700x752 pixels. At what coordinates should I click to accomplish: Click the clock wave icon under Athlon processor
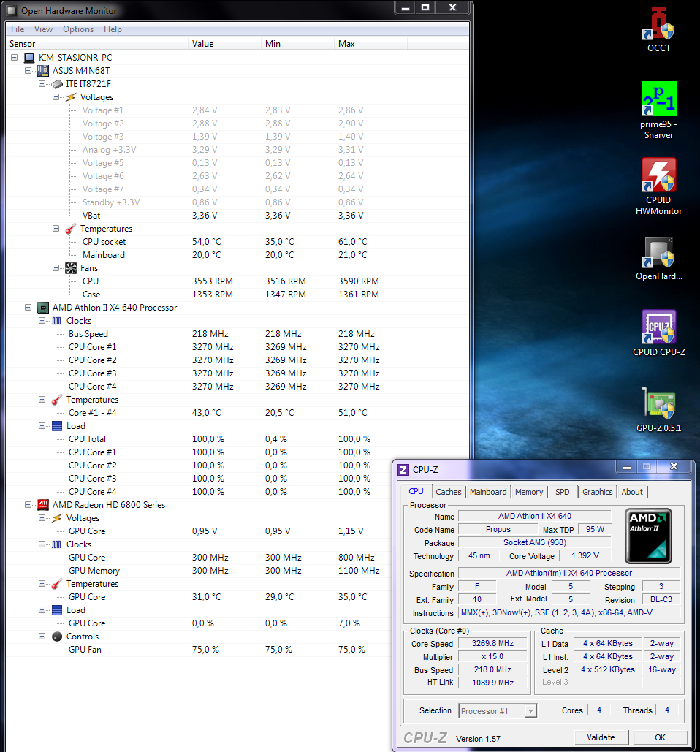(x=57, y=321)
